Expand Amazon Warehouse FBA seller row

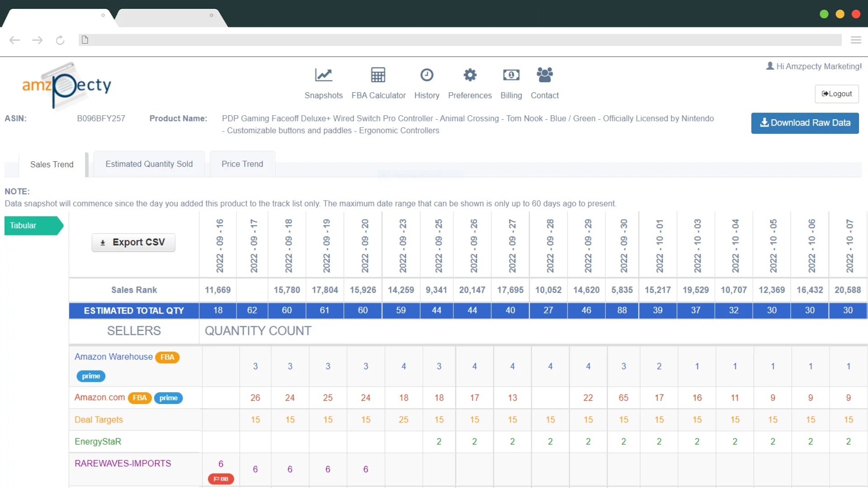(x=114, y=357)
